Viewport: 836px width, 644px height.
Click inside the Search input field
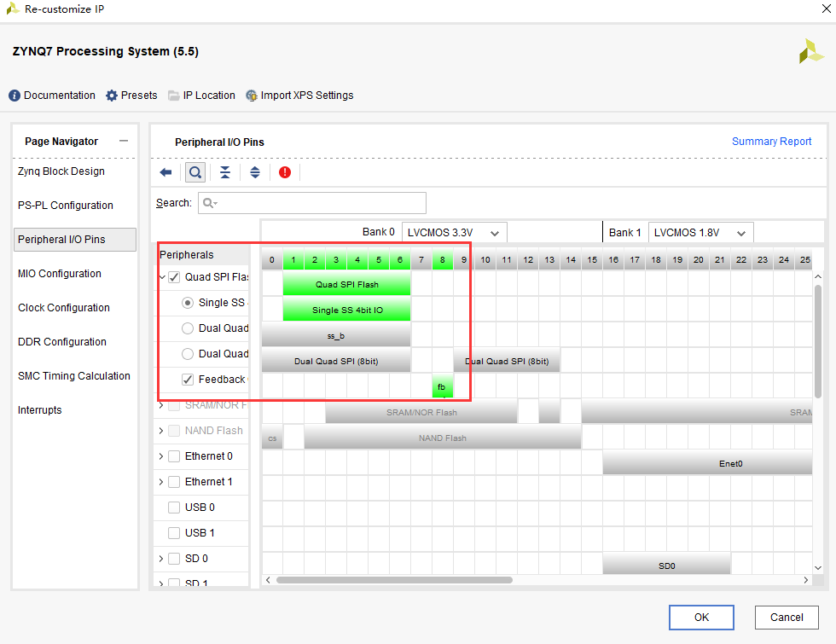pos(312,203)
